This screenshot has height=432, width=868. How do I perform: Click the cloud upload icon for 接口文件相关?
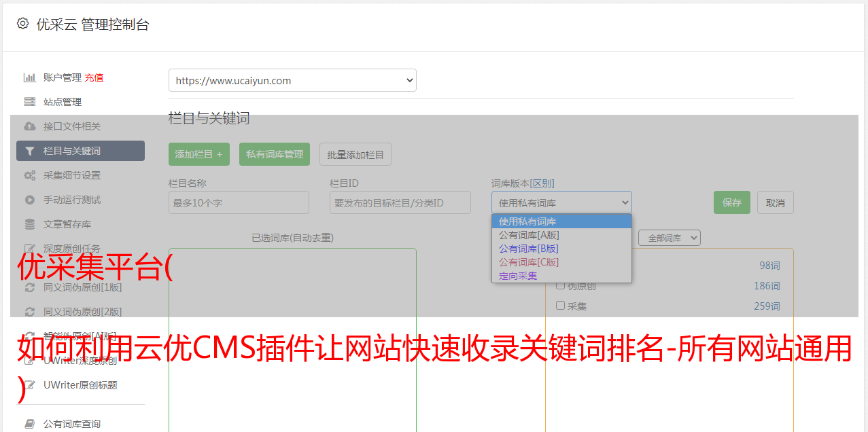[x=29, y=126]
